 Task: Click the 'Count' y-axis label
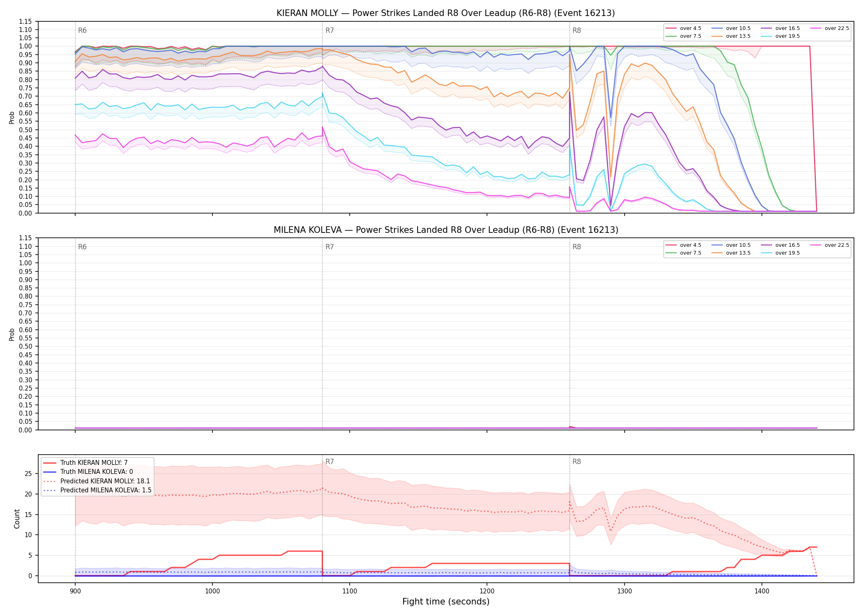click(17, 519)
